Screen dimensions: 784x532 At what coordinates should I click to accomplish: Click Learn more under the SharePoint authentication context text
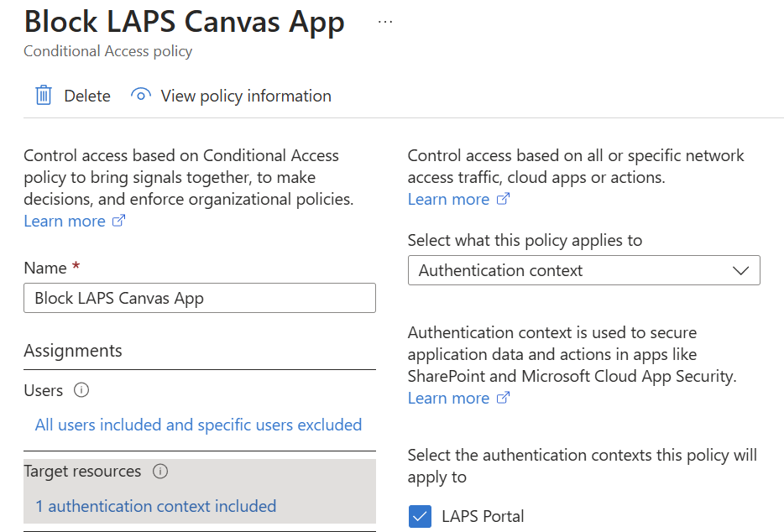pos(448,399)
